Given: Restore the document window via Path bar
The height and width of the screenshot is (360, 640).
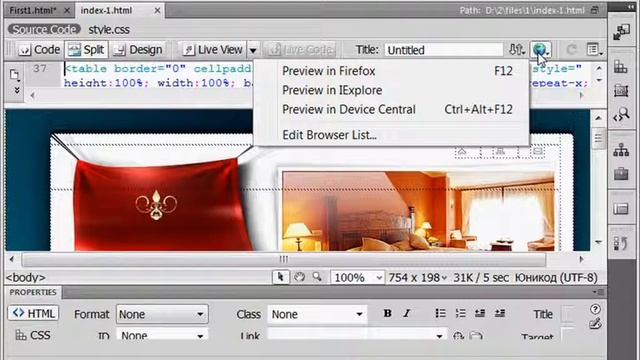Looking at the screenshot, I should [595, 10].
